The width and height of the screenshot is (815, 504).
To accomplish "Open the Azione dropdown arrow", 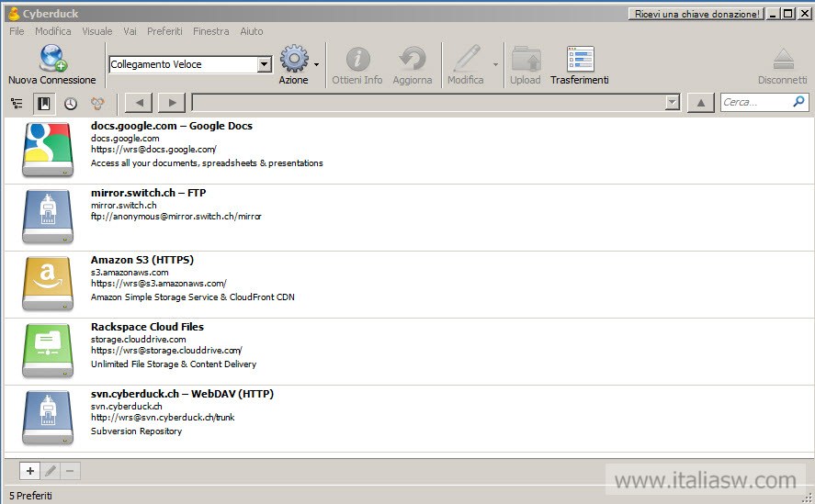I will pyautogui.click(x=317, y=64).
